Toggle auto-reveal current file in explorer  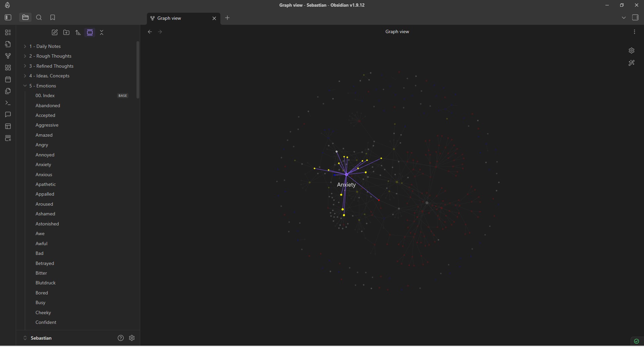tap(90, 32)
